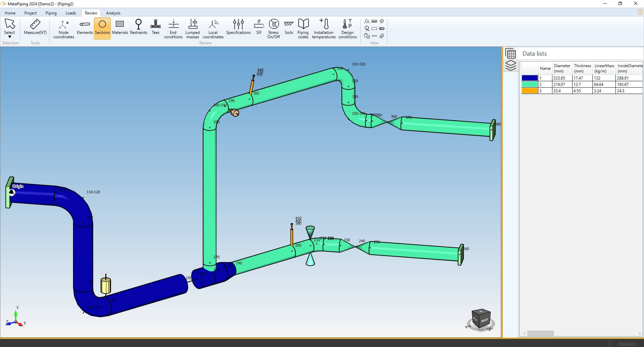Expand the Select tool dropdown arrow

click(10, 37)
